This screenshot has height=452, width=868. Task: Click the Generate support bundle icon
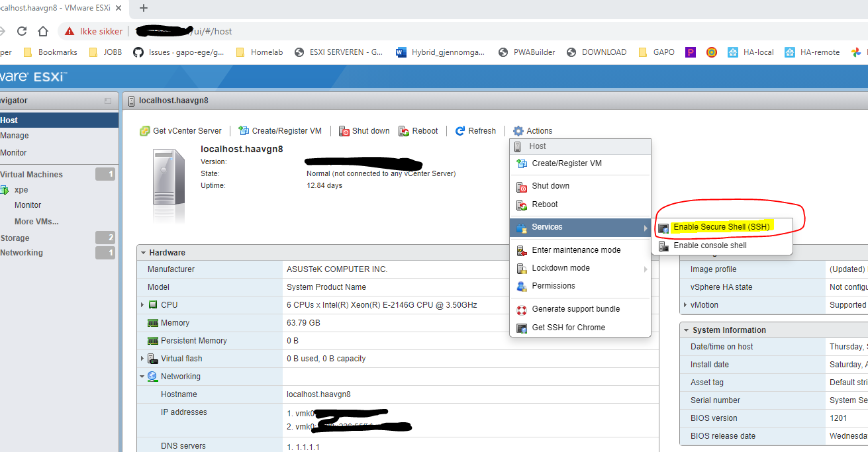tap(522, 308)
